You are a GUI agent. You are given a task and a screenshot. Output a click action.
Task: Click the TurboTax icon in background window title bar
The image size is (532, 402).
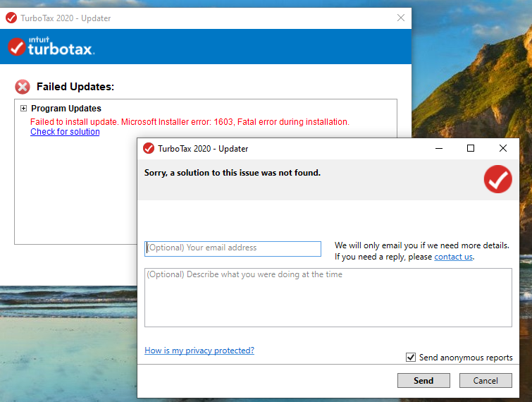(11, 18)
